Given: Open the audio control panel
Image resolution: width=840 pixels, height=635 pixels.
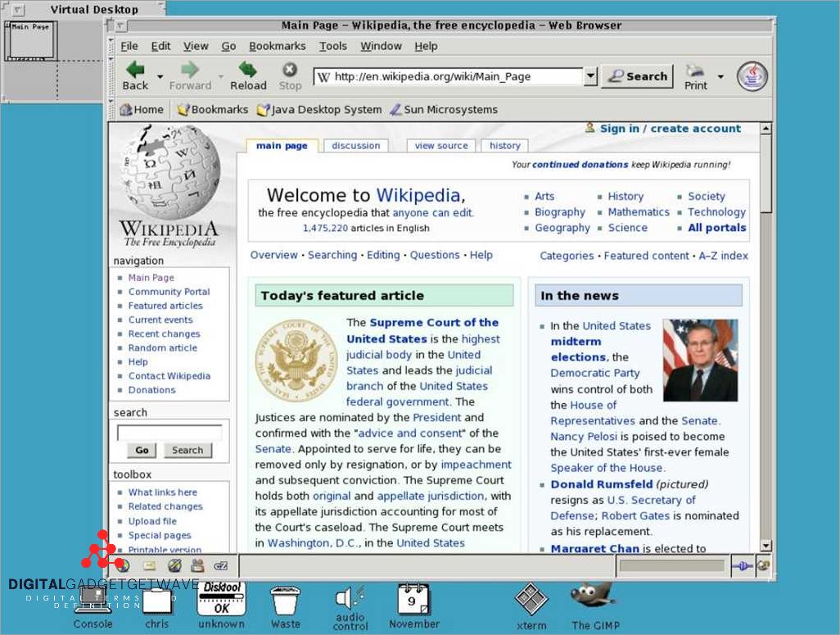Looking at the screenshot, I should [349, 602].
